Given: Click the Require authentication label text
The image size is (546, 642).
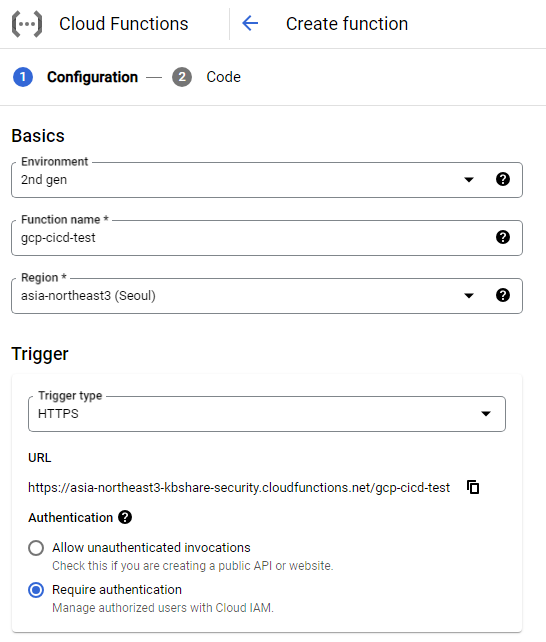Looking at the screenshot, I should [117, 590].
